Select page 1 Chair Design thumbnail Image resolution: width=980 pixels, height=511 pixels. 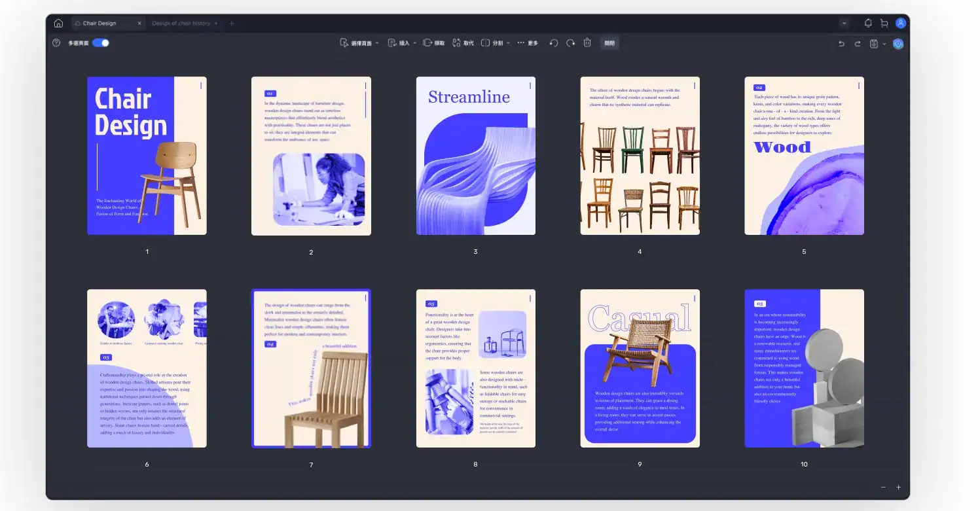point(147,156)
